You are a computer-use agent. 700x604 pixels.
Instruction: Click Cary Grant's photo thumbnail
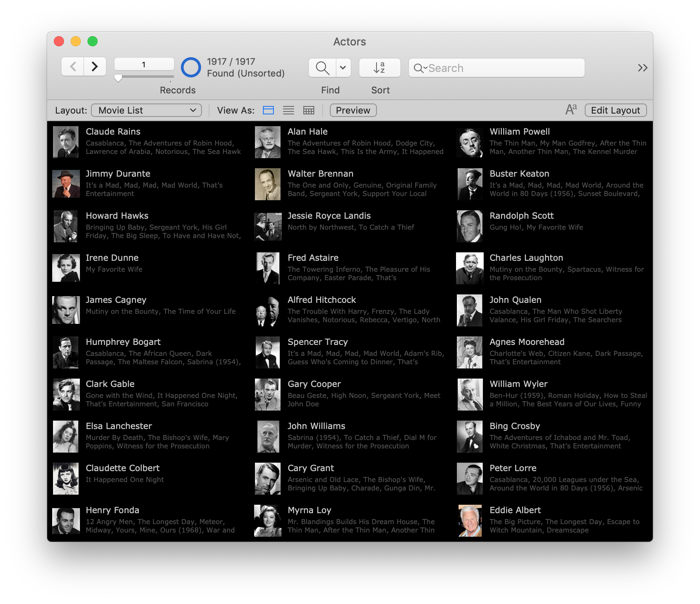268,479
